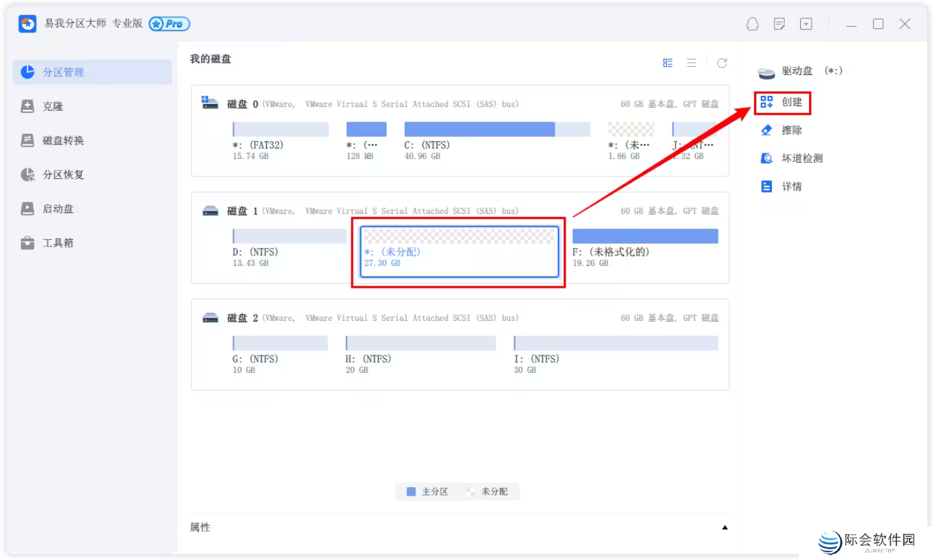Open the task list notes icon

[779, 24]
